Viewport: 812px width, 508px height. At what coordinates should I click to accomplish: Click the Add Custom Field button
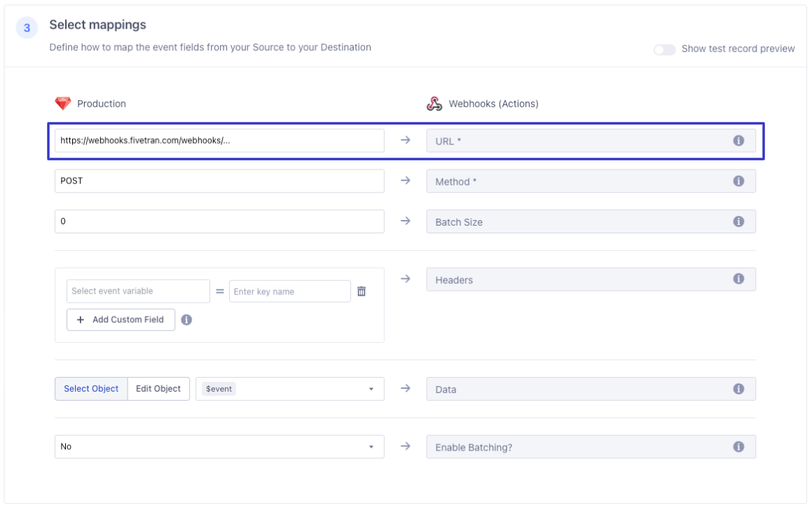121,320
